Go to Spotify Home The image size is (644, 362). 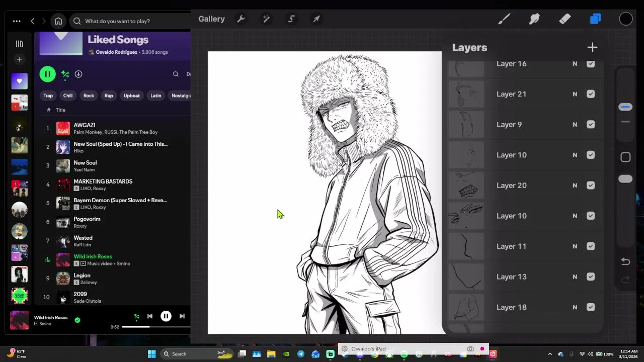(58, 21)
